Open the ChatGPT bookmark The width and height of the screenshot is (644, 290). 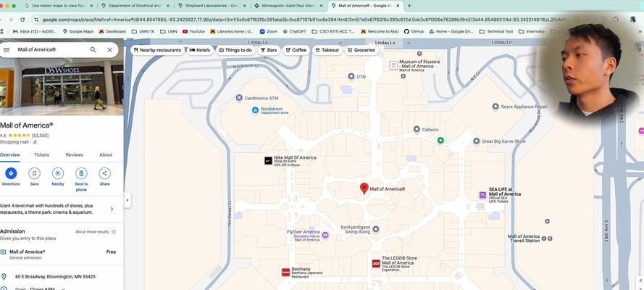(295, 31)
